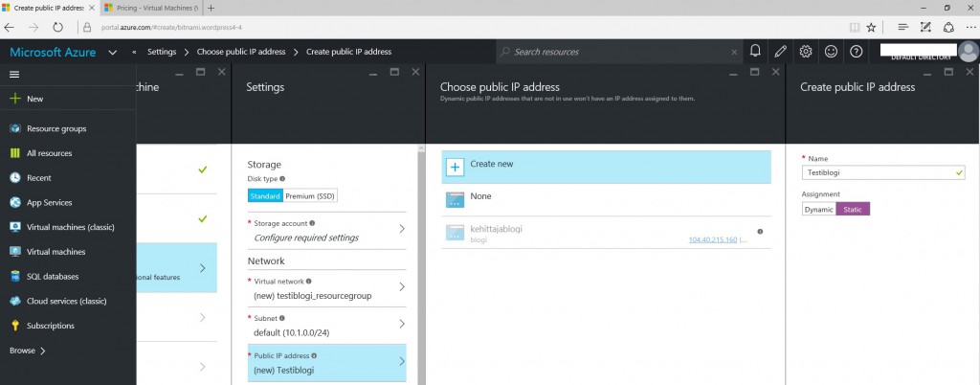Screen dimensions: 980x385
Task: Maximize the Settings blade
Action: (394, 72)
